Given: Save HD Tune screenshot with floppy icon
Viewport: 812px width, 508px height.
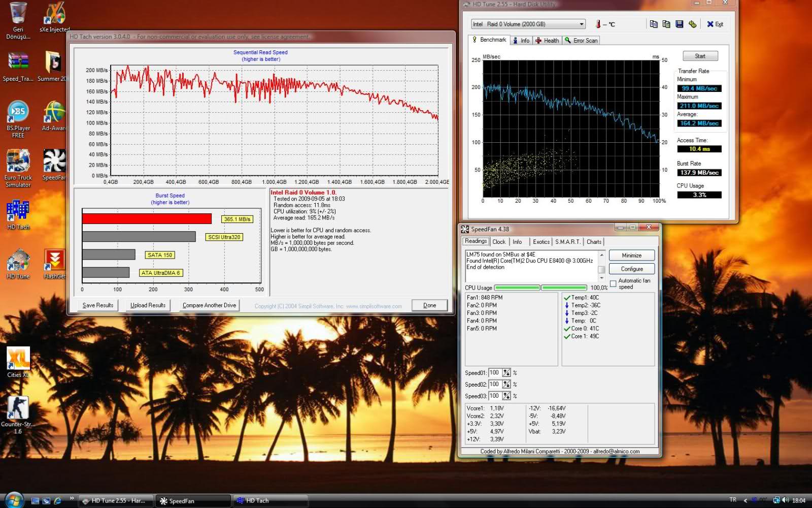Looking at the screenshot, I should [680, 24].
